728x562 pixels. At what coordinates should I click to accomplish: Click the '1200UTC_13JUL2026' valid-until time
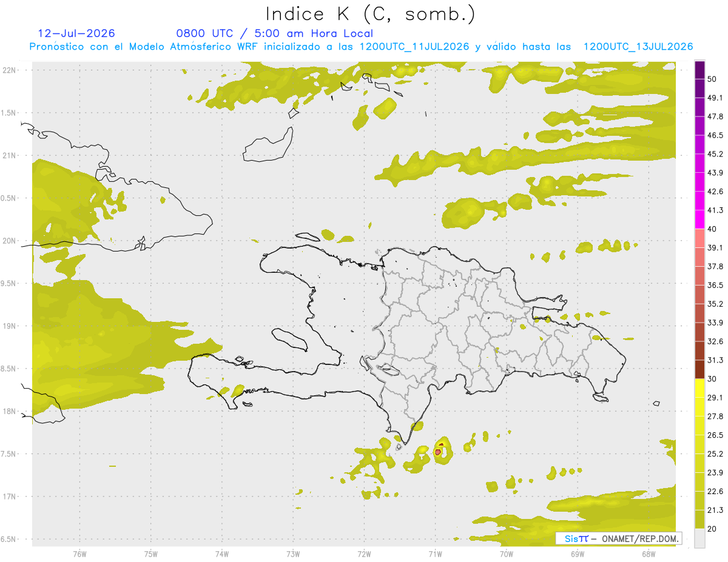click(638, 47)
